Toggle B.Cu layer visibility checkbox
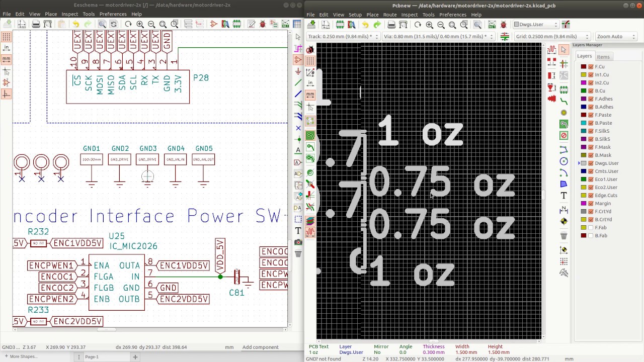 point(591,91)
